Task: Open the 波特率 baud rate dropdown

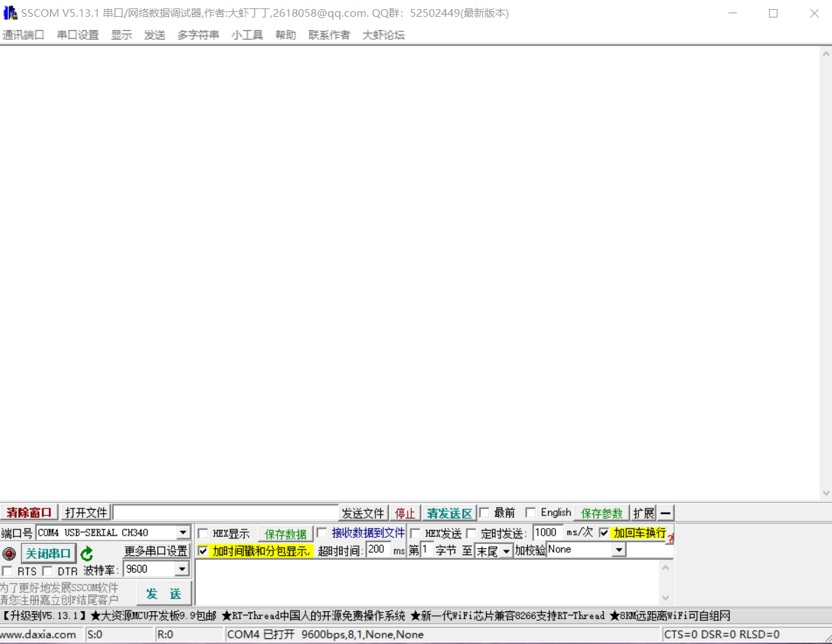Action: pyautogui.click(x=180, y=568)
